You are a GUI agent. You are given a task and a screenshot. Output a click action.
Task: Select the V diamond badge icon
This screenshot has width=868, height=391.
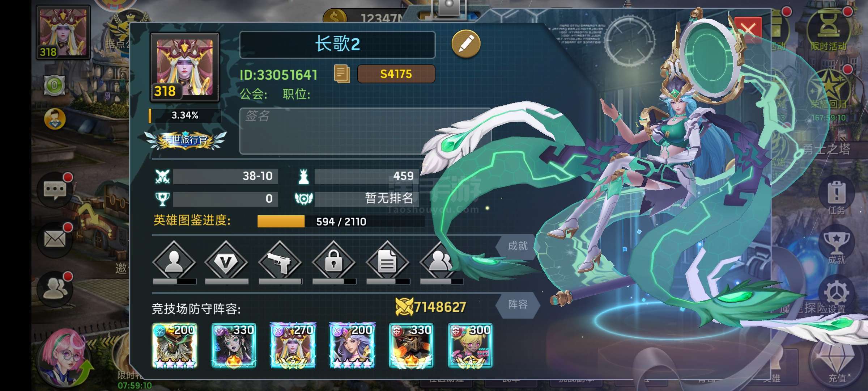pyautogui.click(x=226, y=262)
